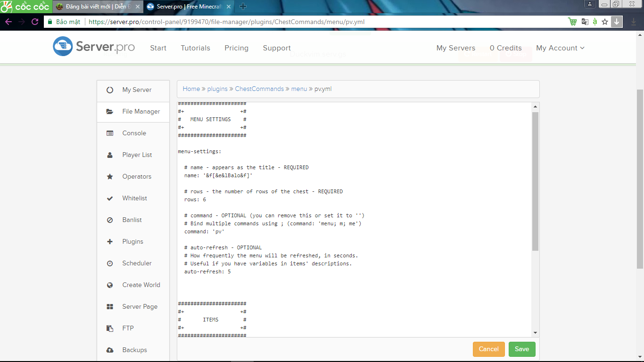Viewport: 644px width, 362px height.
Task: Click the '# ITEMS #' header comment
Action: [212, 320]
